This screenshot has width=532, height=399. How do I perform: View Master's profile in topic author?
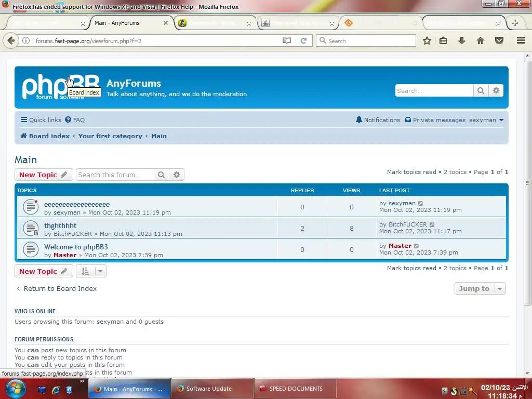pos(65,255)
